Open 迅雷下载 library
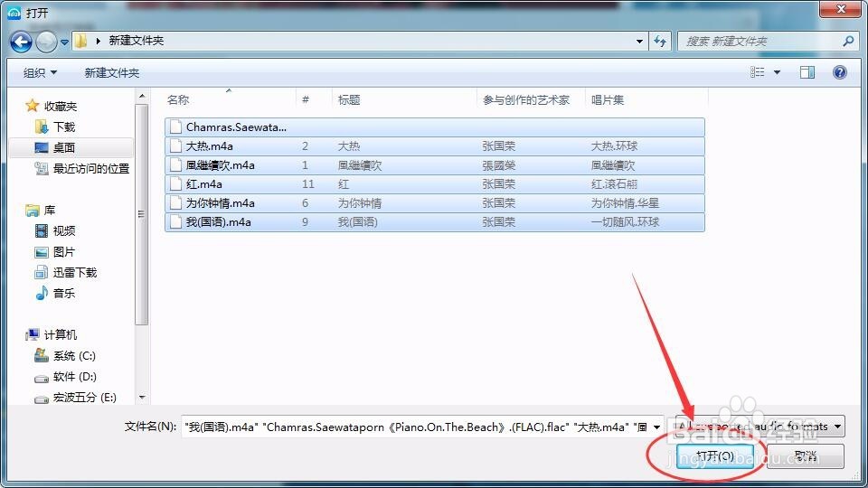This screenshot has width=868, height=488. click(x=75, y=272)
